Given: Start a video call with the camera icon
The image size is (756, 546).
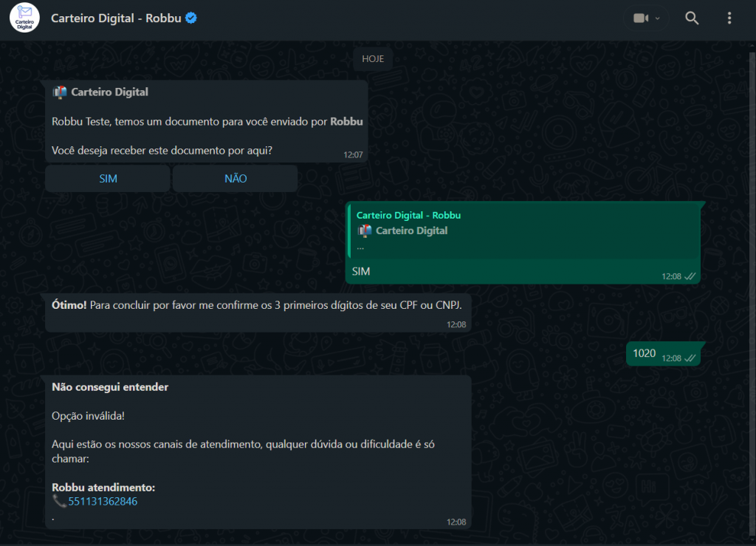Looking at the screenshot, I should pos(640,18).
